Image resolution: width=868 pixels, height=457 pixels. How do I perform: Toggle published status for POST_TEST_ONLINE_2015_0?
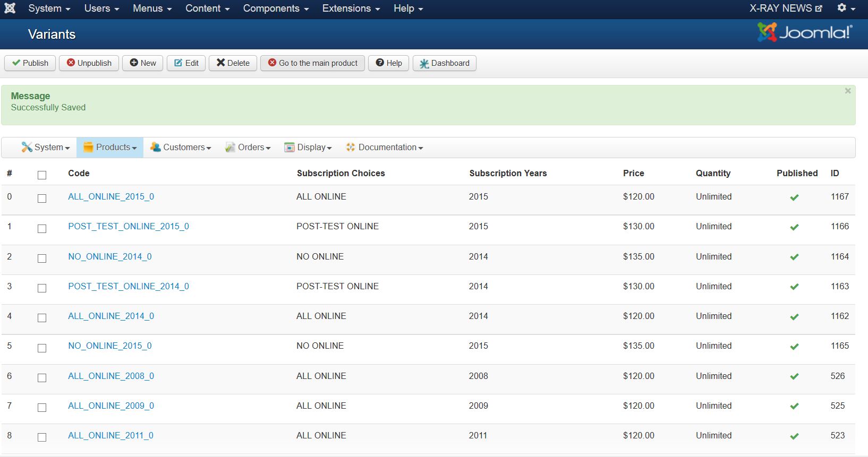tap(794, 227)
